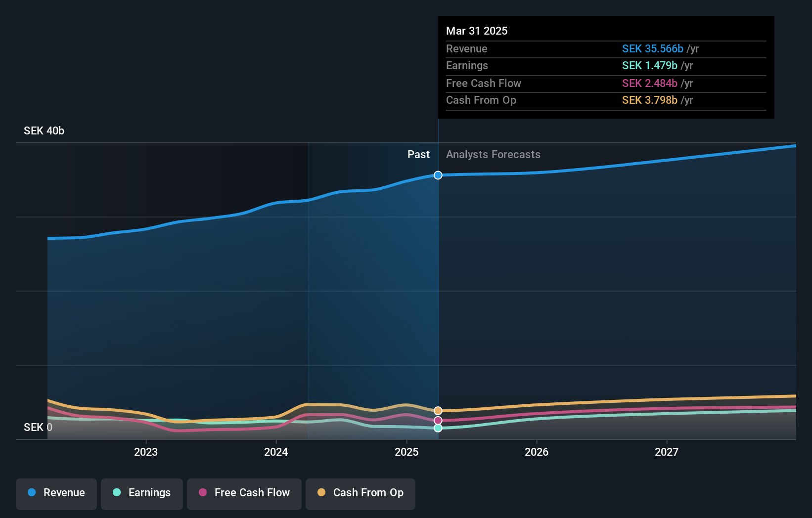Expand the Free Cash Flow tooltip row
This screenshot has height=518, width=812.
pos(484,84)
